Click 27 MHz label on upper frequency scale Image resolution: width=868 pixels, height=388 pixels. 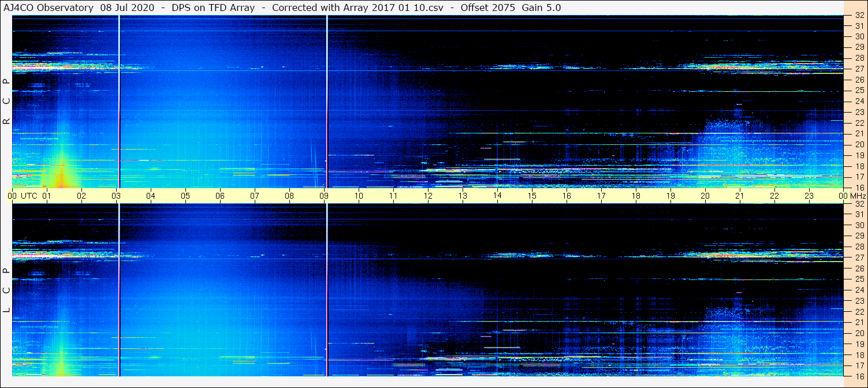[x=859, y=69]
